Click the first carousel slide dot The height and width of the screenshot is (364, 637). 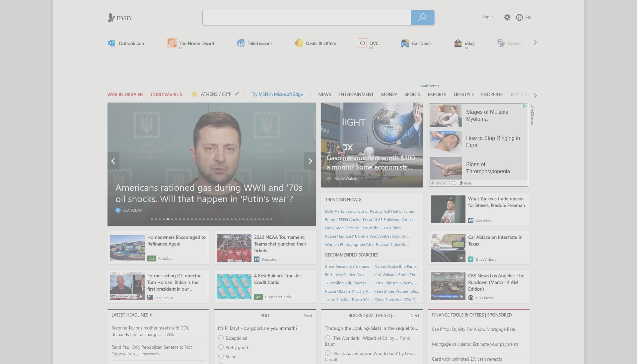point(152,219)
